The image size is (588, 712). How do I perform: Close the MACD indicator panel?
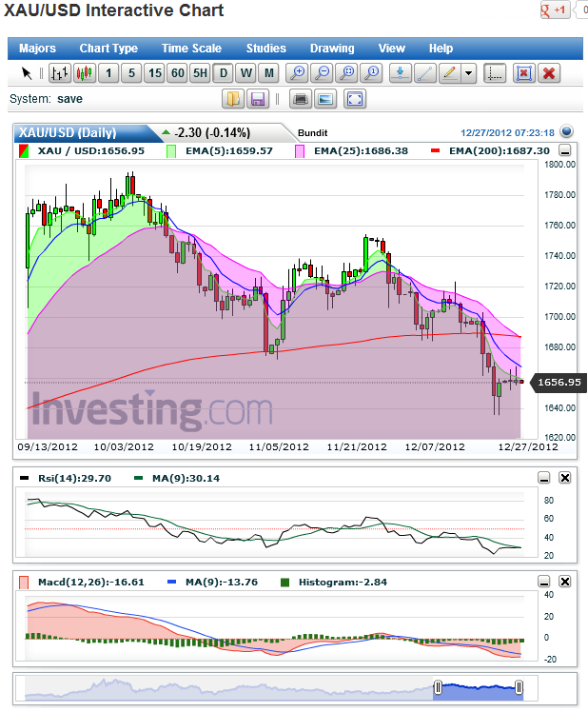coord(564,582)
